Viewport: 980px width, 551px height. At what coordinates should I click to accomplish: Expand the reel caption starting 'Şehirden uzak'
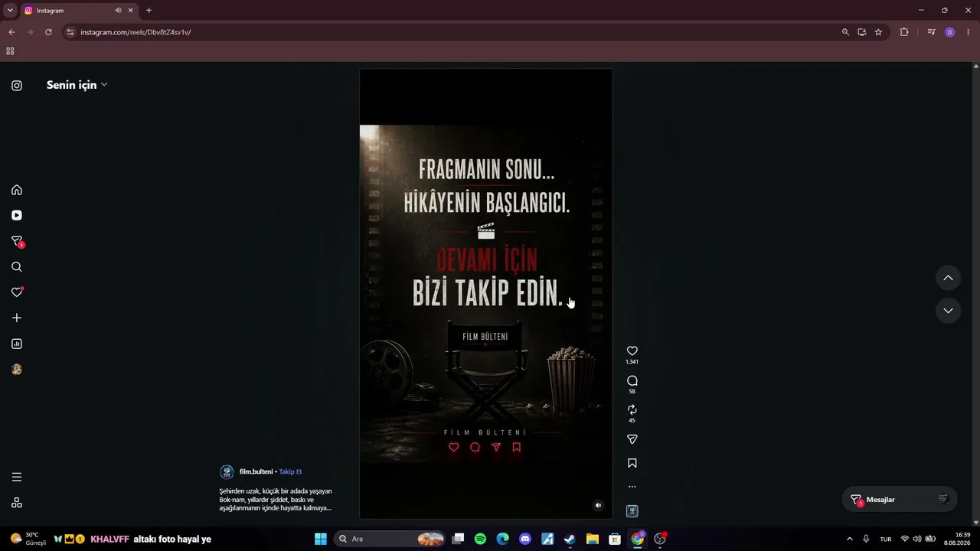click(x=276, y=500)
